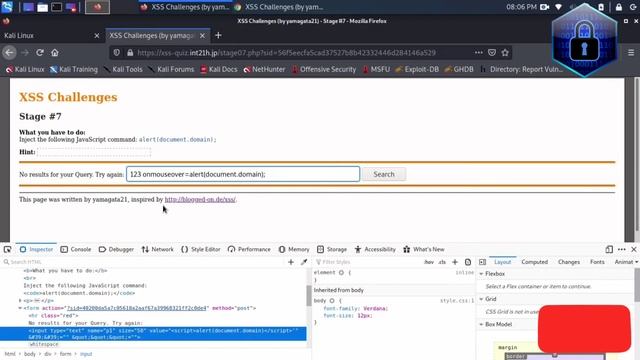The width and height of the screenshot is (640, 360).
Task: Open the Debugger panel
Action: 116,249
